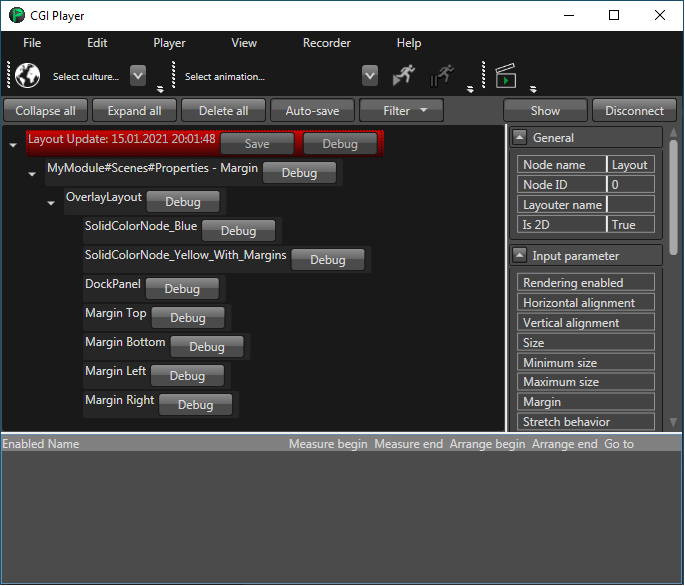Viewport: 685px width, 586px height.
Task: Select the Margin Top tree item
Action: tap(116, 313)
